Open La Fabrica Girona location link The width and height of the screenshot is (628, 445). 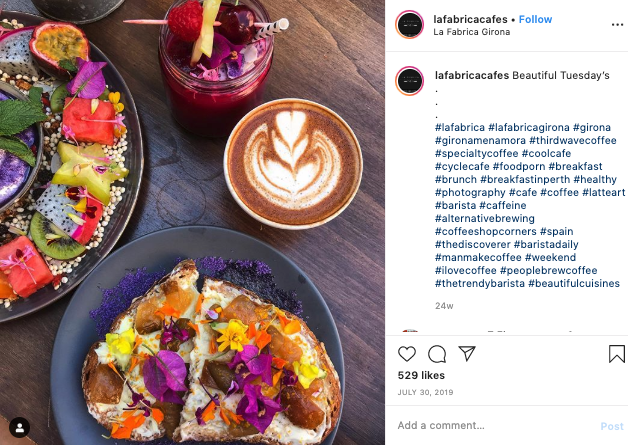(471, 32)
